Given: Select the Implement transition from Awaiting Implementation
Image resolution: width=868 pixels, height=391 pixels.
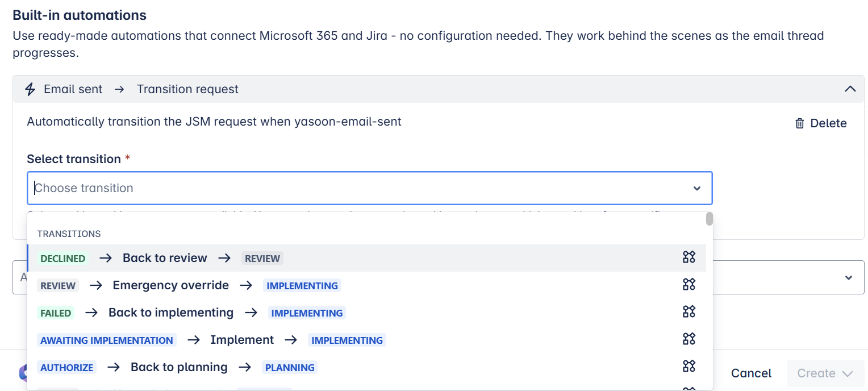Looking at the screenshot, I should pyautogui.click(x=241, y=340).
